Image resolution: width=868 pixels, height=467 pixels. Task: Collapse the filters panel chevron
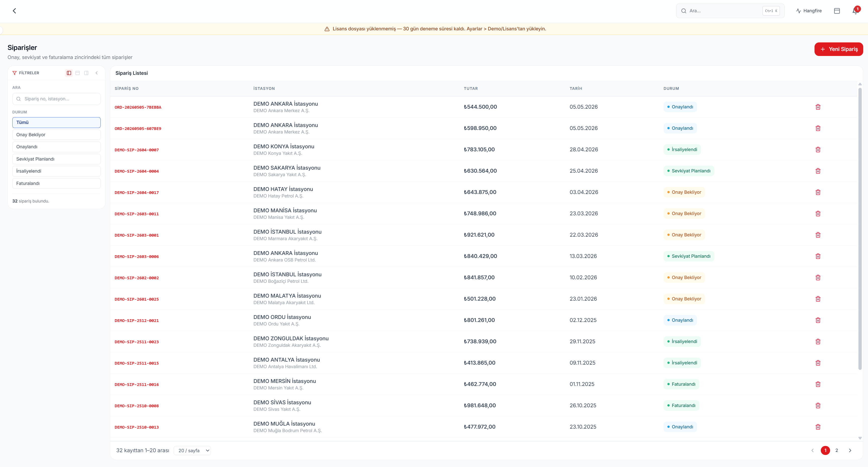(x=97, y=73)
